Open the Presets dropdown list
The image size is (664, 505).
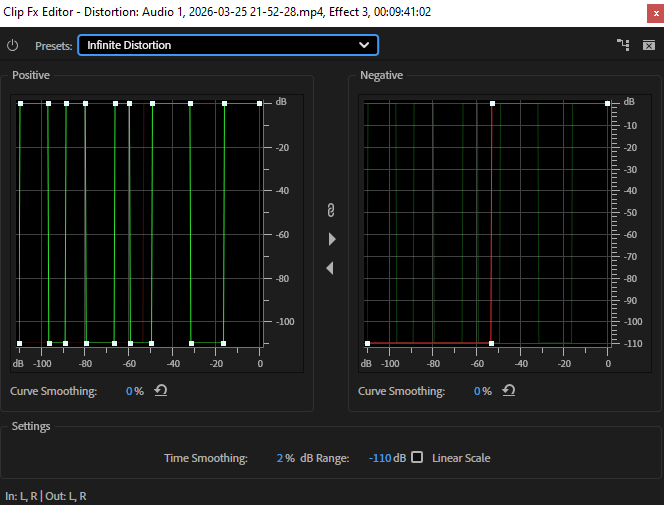[227, 45]
